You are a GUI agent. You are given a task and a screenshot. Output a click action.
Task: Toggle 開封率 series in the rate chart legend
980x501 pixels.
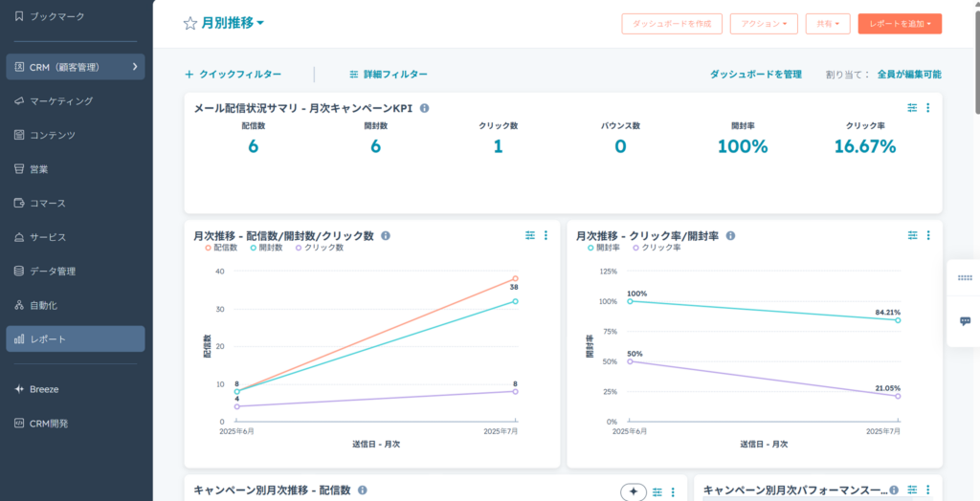(603, 248)
